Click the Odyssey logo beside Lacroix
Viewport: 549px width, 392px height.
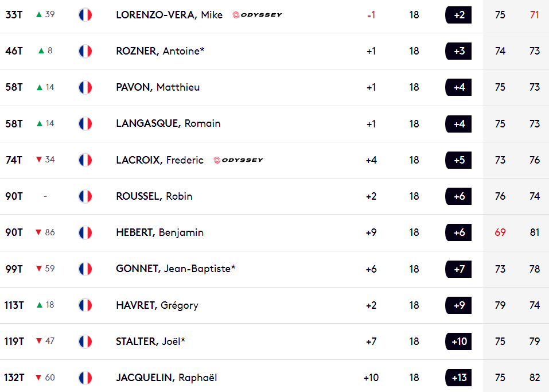pyautogui.click(x=239, y=160)
